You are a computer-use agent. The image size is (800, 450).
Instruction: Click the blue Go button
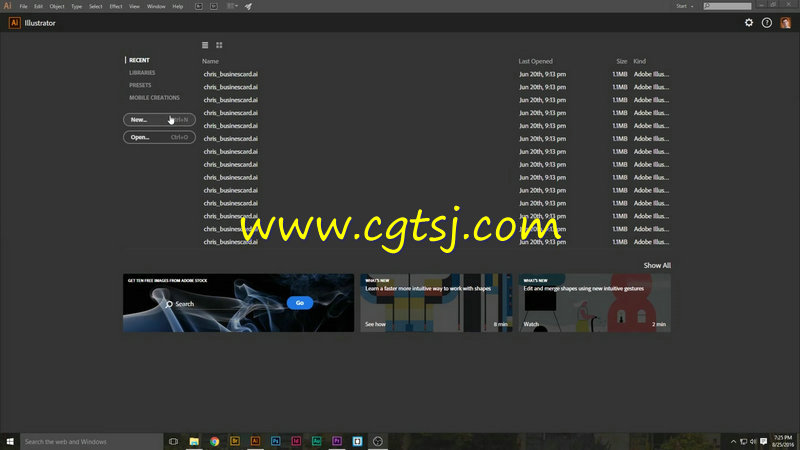click(x=299, y=303)
